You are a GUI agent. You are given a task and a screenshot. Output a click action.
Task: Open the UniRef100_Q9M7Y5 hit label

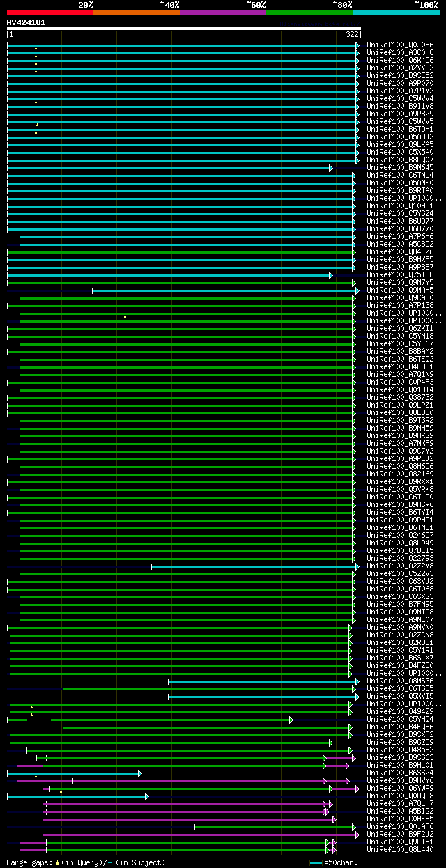click(x=400, y=282)
